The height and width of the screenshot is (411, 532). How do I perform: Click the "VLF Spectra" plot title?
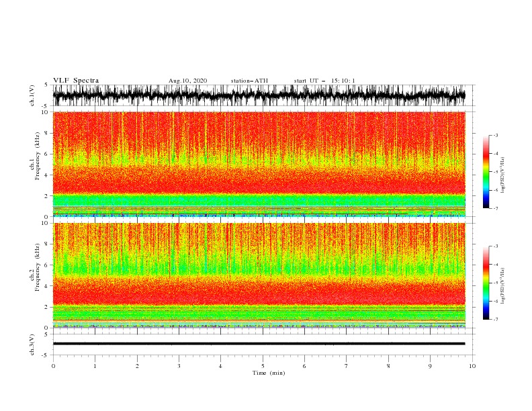coord(76,81)
